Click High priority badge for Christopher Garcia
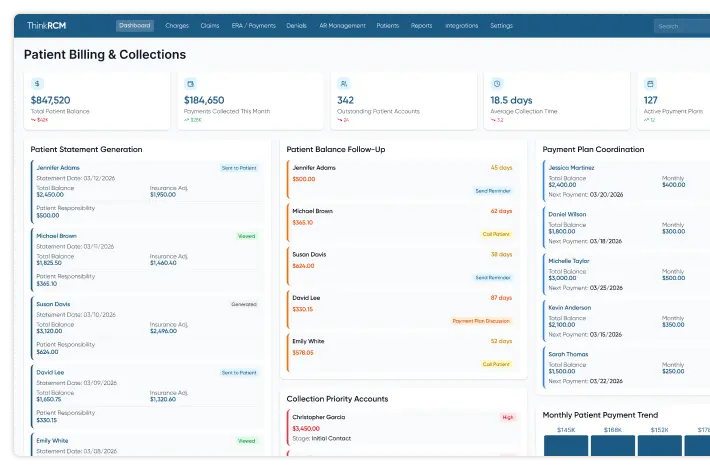710x470 pixels. 508,417
